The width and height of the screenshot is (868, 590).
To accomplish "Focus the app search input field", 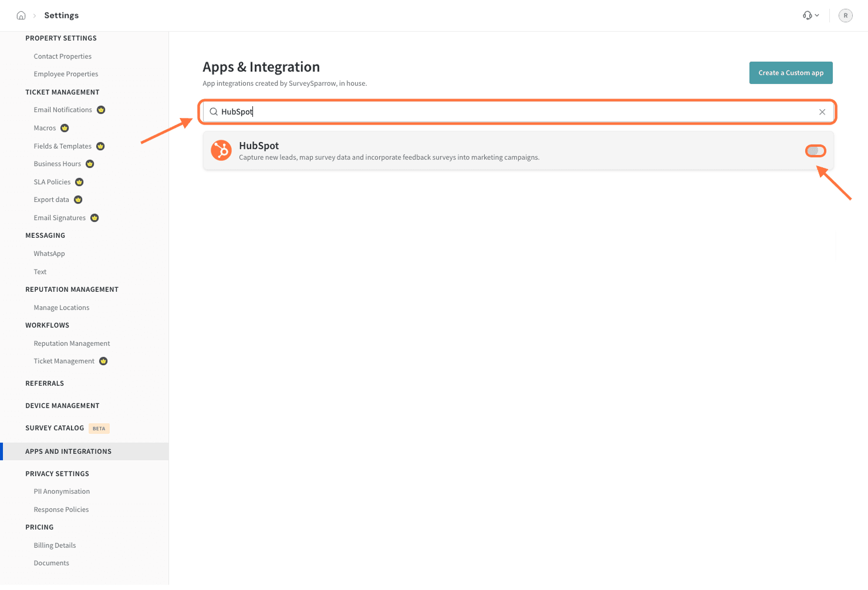I will (516, 112).
